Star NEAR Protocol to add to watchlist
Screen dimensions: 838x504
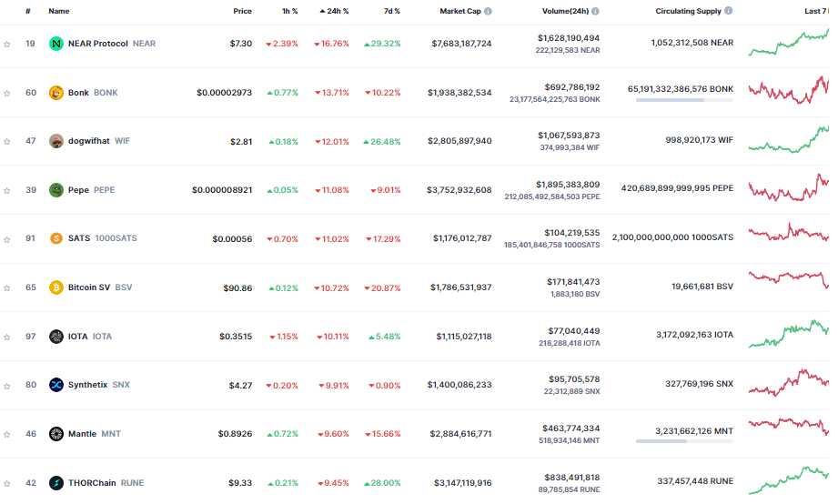point(7,45)
